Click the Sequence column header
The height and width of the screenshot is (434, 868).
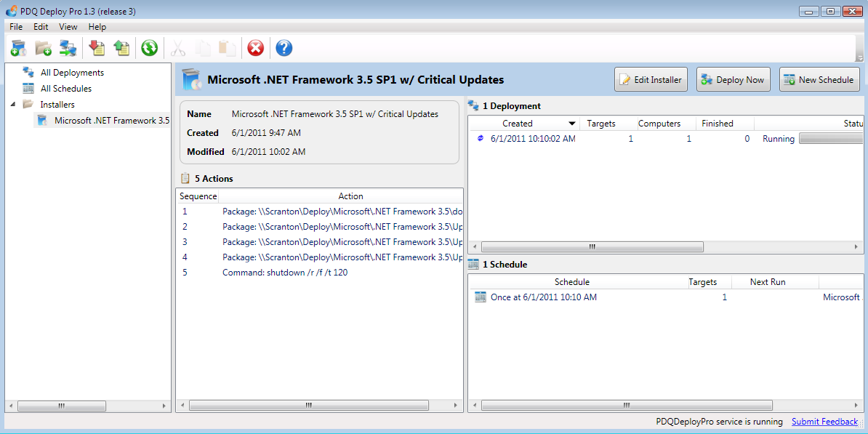[x=198, y=196]
